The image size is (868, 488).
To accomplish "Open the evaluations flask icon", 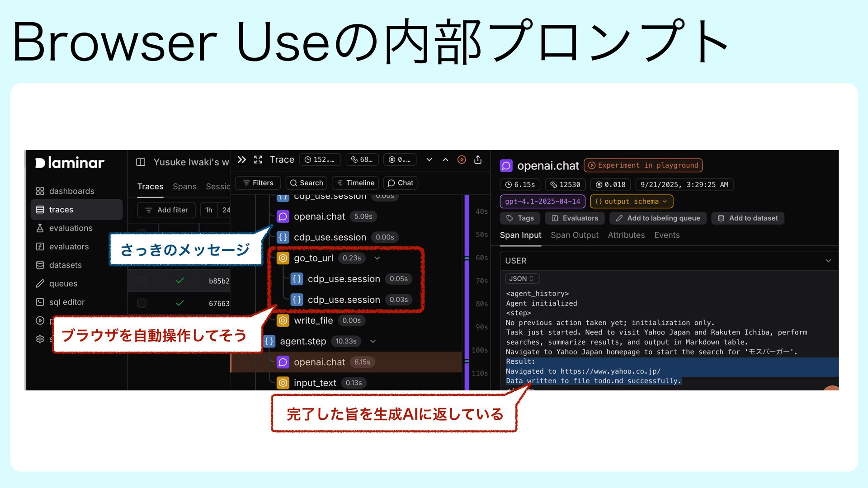I will 40,228.
